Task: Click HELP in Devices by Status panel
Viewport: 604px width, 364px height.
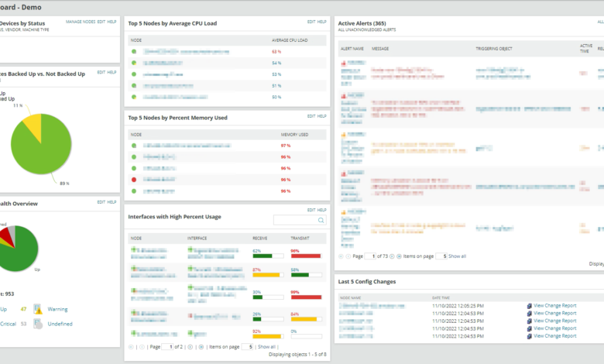Action: coord(112,22)
